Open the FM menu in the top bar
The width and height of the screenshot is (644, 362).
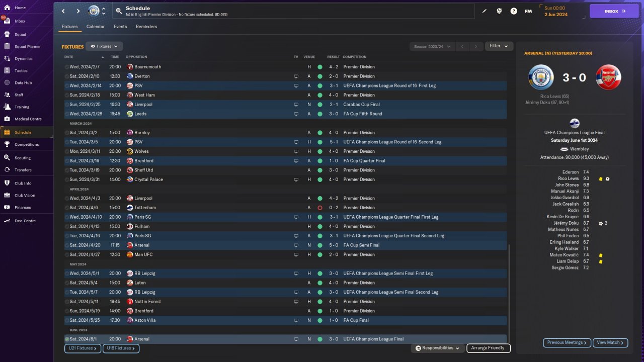coord(528,11)
